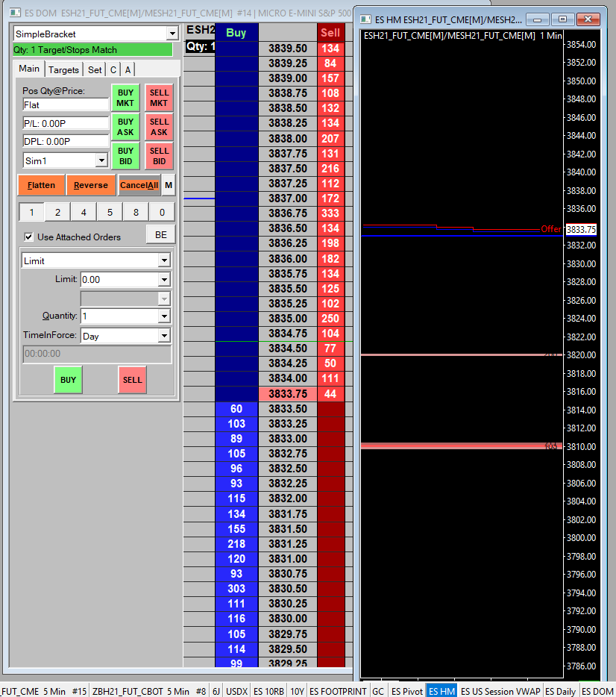Click the red SELL order button
Viewport: 616px width, 697px height.
click(132, 380)
